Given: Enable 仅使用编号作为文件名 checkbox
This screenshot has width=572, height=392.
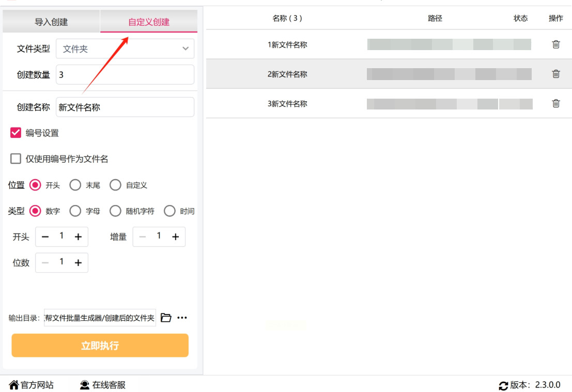Looking at the screenshot, I should pyautogui.click(x=16, y=159).
